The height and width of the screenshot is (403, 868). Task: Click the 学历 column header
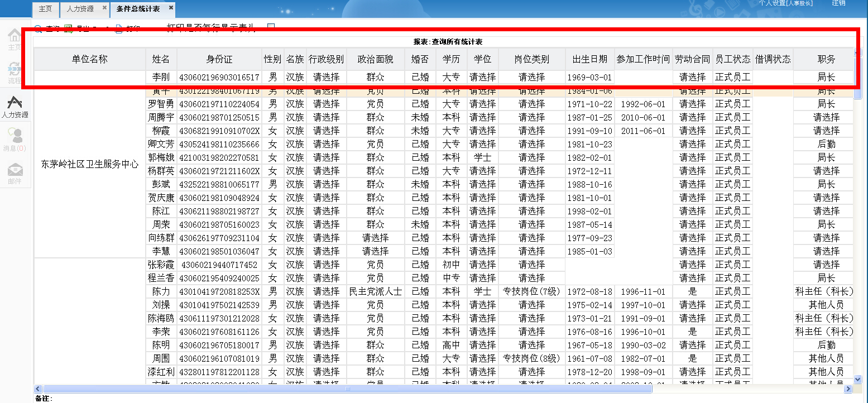tap(452, 59)
